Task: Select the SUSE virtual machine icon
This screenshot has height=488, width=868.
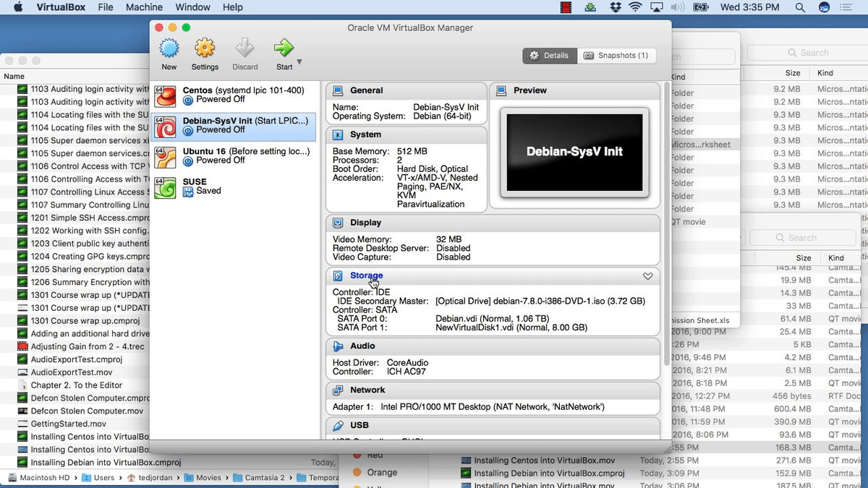Action: click(x=166, y=187)
